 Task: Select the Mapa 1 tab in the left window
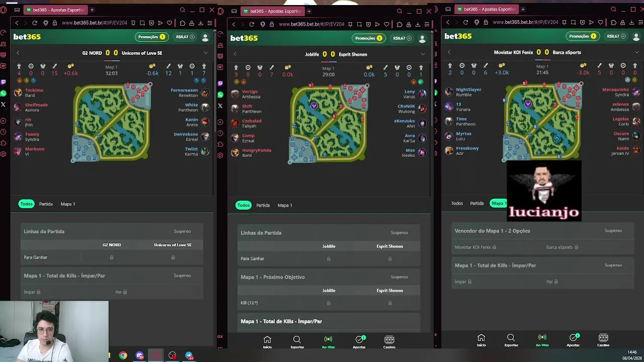coord(68,204)
